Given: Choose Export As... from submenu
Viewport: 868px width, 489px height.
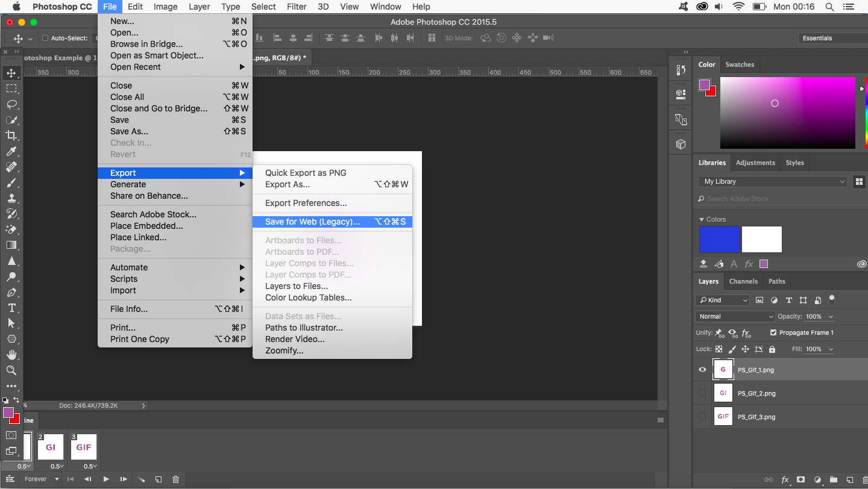Looking at the screenshot, I should click(x=332, y=184).
